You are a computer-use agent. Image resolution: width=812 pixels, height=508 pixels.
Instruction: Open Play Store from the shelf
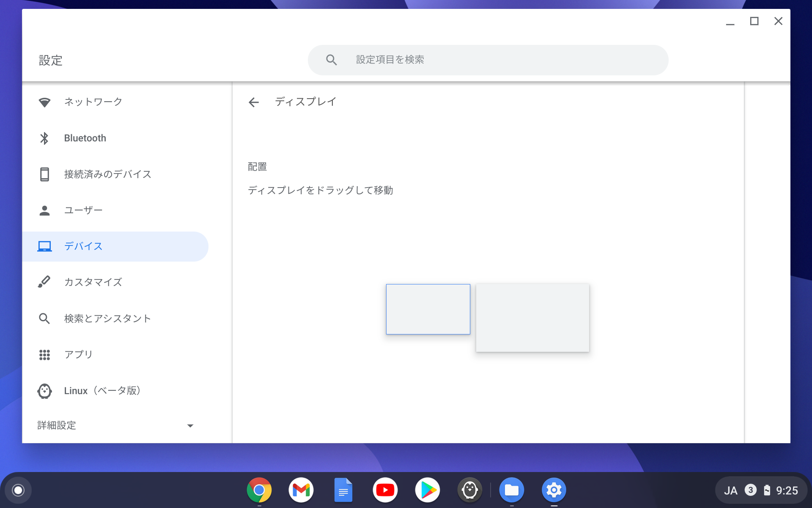(428, 490)
